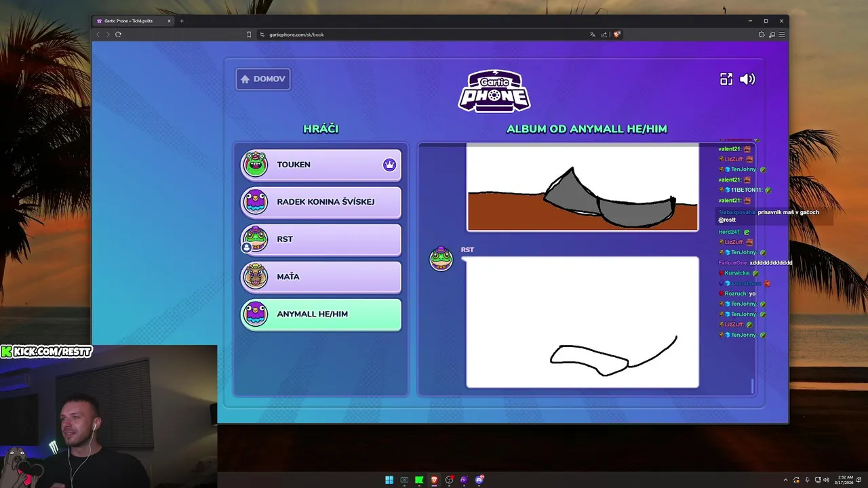The height and width of the screenshot is (488, 868).
Task: Select the Gartic Phone – Tichá pošta tab
Action: pos(134,21)
